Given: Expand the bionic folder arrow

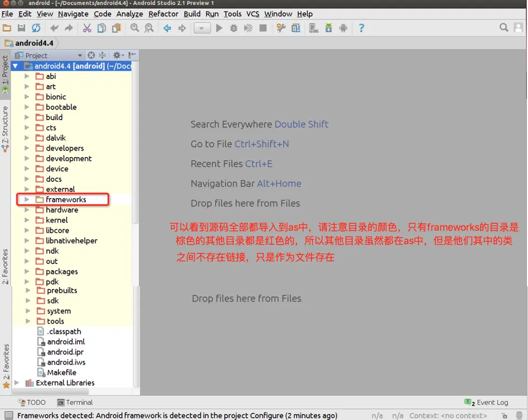Looking at the screenshot, I should pyautogui.click(x=27, y=97).
